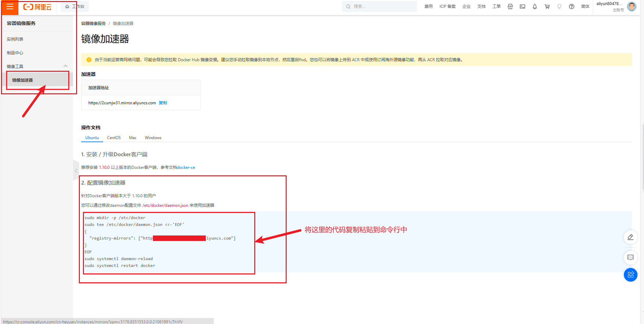Click the yellow warning notice icon
This screenshot has width=644, height=324.
(x=89, y=60)
